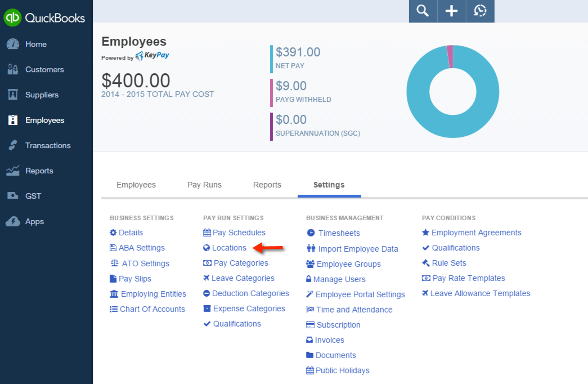Open the Public Holidays settings

click(342, 370)
